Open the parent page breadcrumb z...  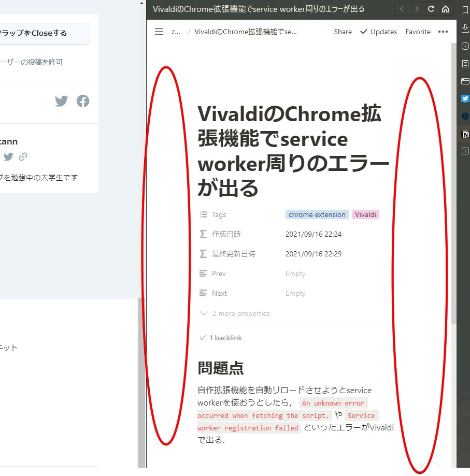(176, 32)
